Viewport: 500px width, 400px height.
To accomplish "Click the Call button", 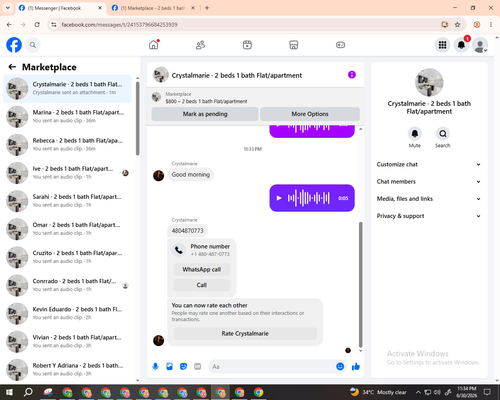I will tap(202, 285).
